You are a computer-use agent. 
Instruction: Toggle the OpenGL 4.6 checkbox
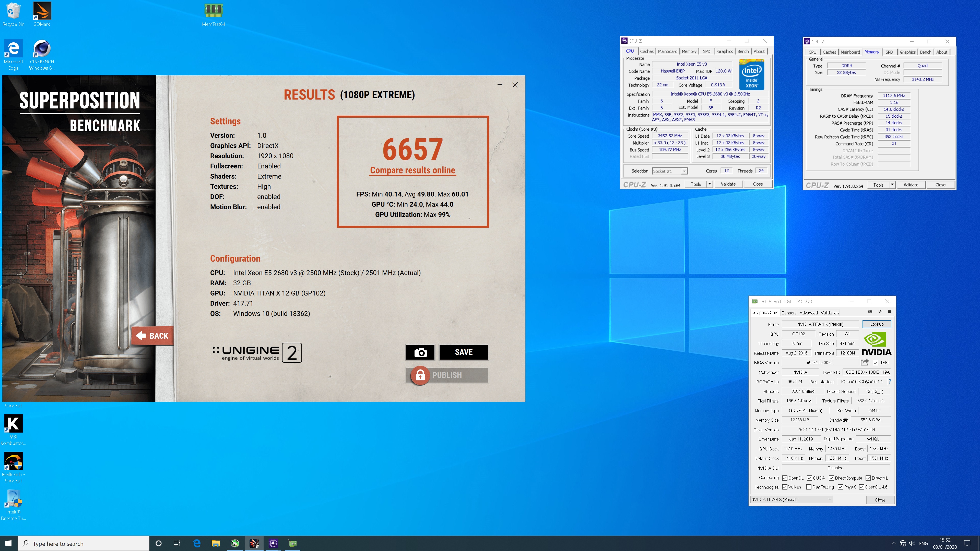(862, 487)
